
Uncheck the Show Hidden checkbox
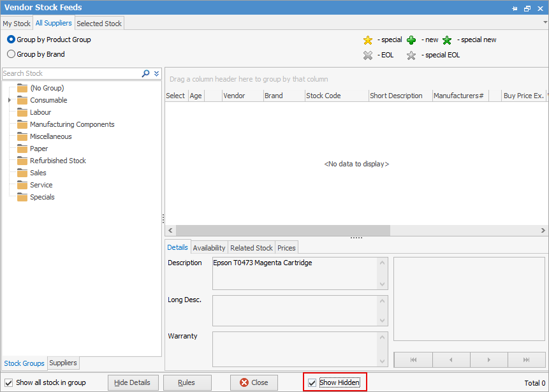[x=312, y=383]
